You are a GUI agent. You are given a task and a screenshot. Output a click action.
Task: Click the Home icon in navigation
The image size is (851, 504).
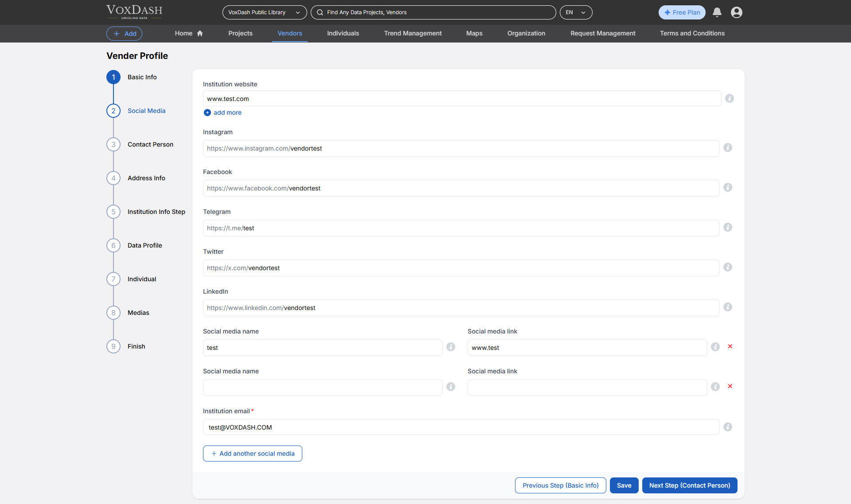[200, 33]
